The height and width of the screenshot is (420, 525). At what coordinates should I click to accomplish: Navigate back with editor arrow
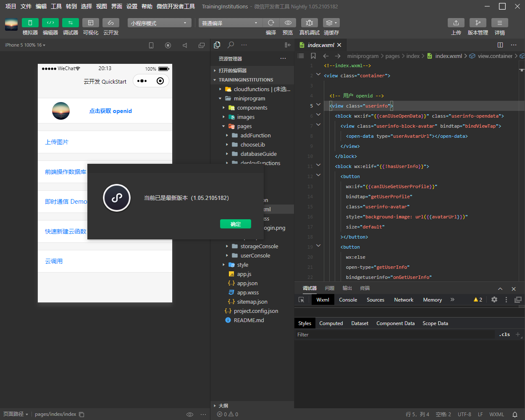click(x=325, y=56)
